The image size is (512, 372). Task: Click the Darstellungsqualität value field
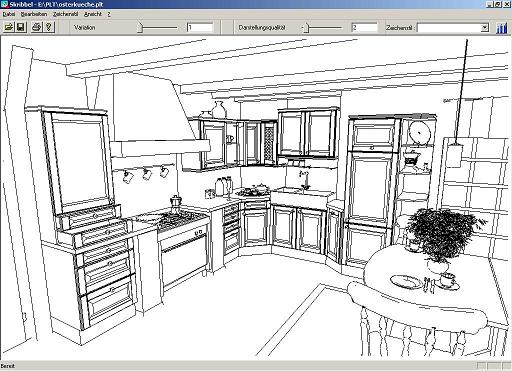(x=365, y=28)
